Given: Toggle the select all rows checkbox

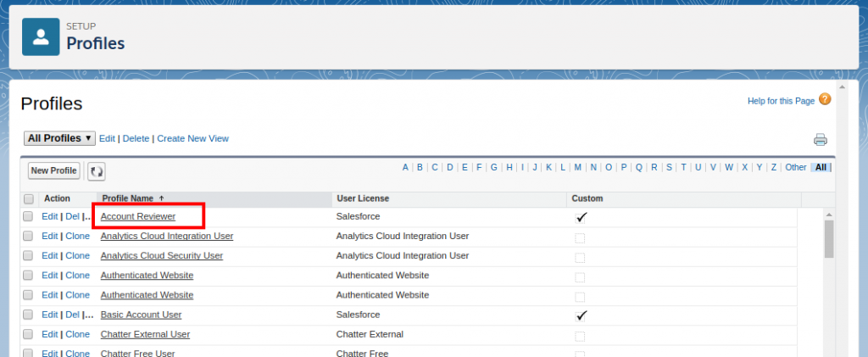Looking at the screenshot, I should (29, 199).
